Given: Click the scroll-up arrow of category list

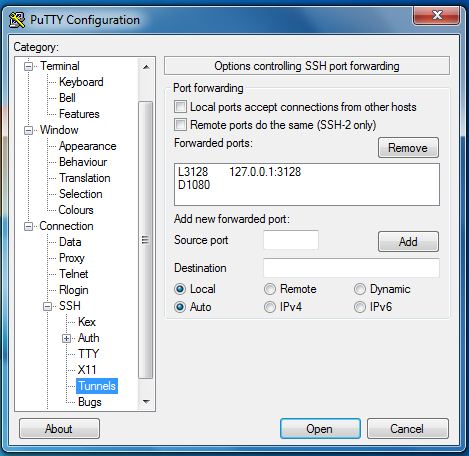Looking at the screenshot, I should [146, 67].
